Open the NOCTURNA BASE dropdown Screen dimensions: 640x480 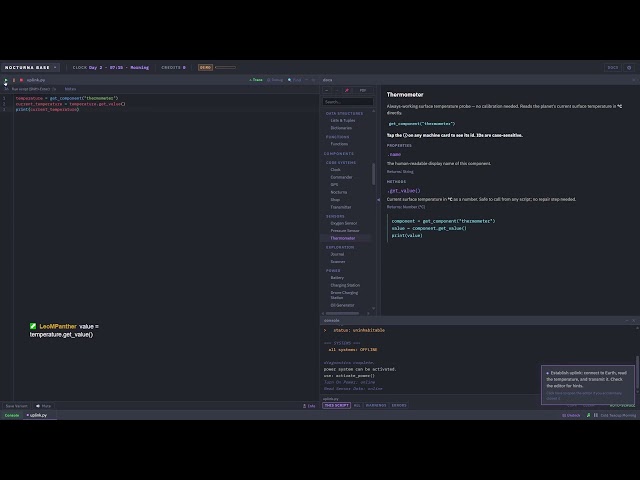coord(31,68)
